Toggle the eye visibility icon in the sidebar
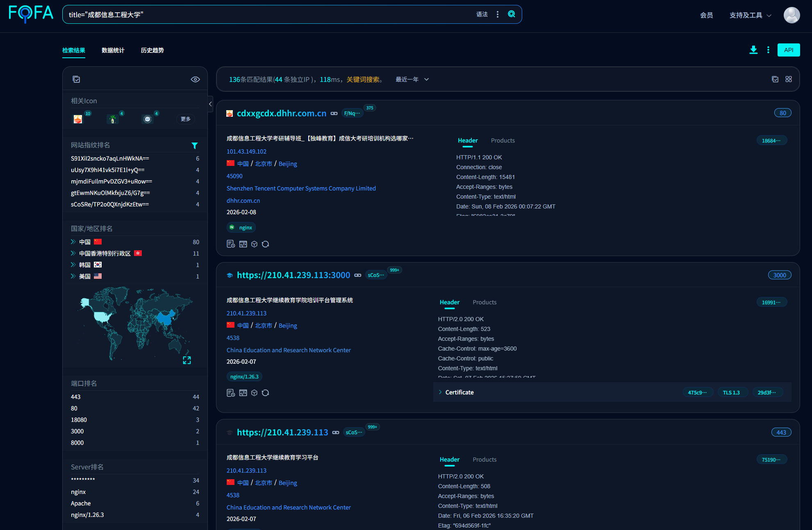The width and height of the screenshot is (812, 530). [x=196, y=79]
